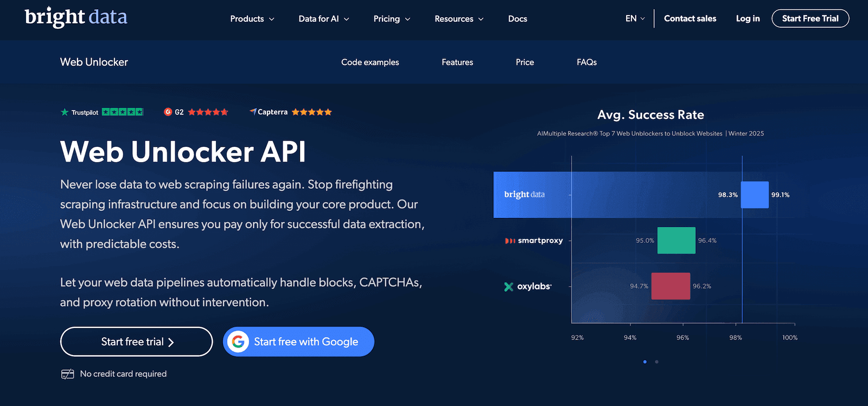Image resolution: width=868 pixels, height=406 pixels.
Task: Click the 98.3% value label
Action: pyautogui.click(x=728, y=195)
